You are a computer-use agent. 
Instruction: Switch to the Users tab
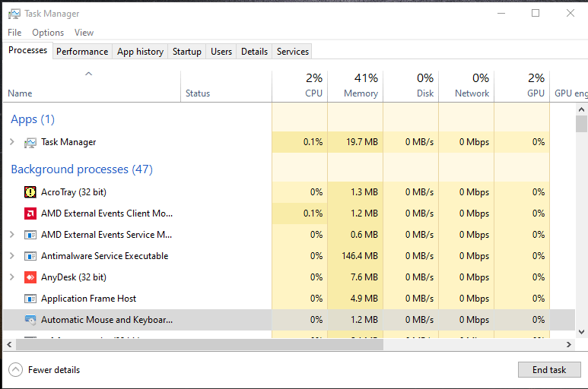coord(221,52)
